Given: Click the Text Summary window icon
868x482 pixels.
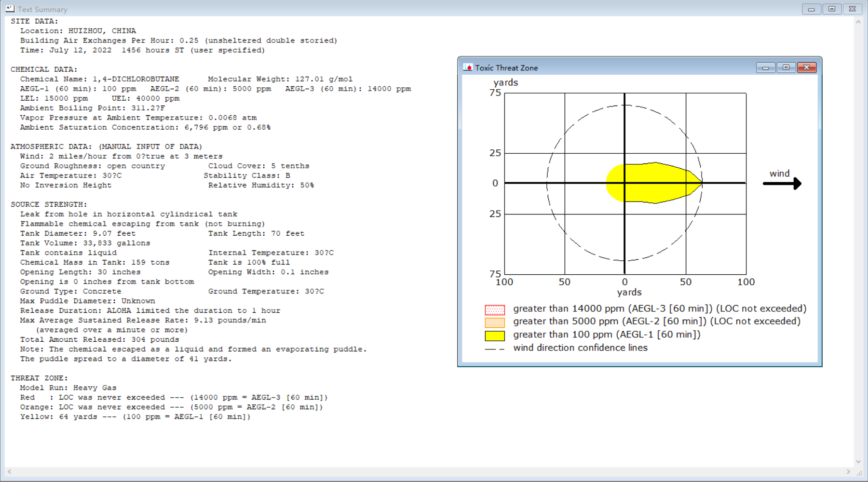Looking at the screenshot, I should [10, 9].
